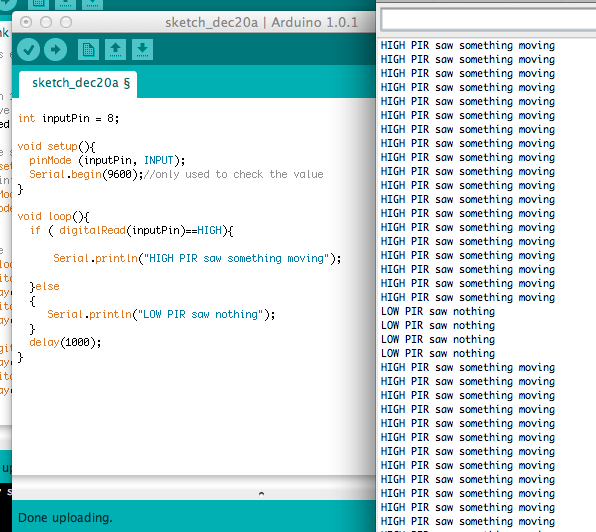Click the Verify checkmark button
Screen dimensions: 596x532
click(x=29, y=50)
